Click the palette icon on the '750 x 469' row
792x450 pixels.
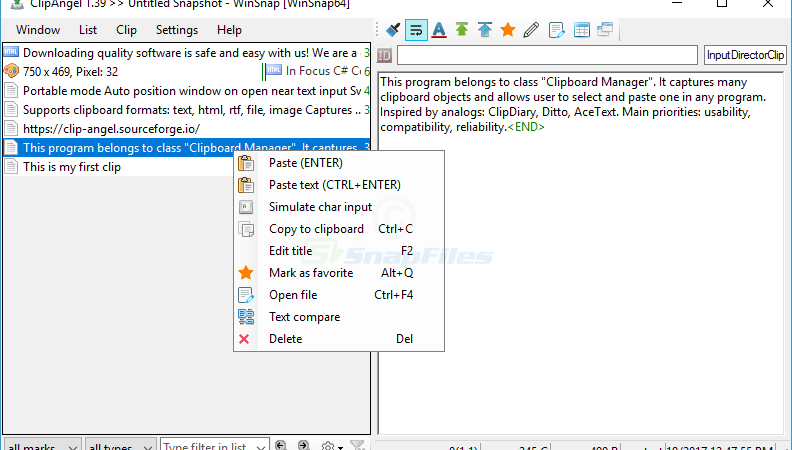[11, 71]
